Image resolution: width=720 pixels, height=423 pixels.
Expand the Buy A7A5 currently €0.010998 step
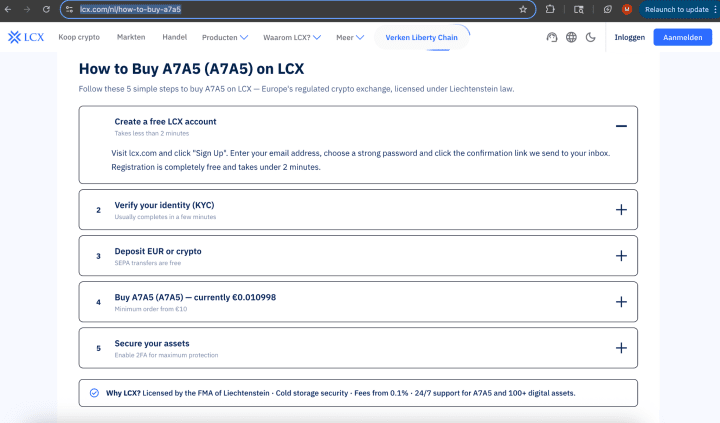pos(621,302)
